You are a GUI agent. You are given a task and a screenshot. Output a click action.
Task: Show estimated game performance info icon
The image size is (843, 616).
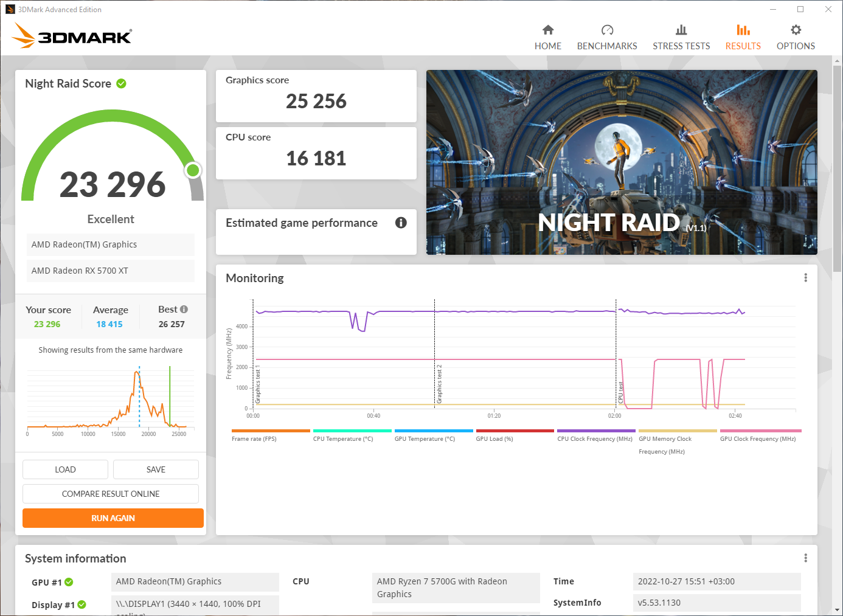pyautogui.click(x=401, y=223)
